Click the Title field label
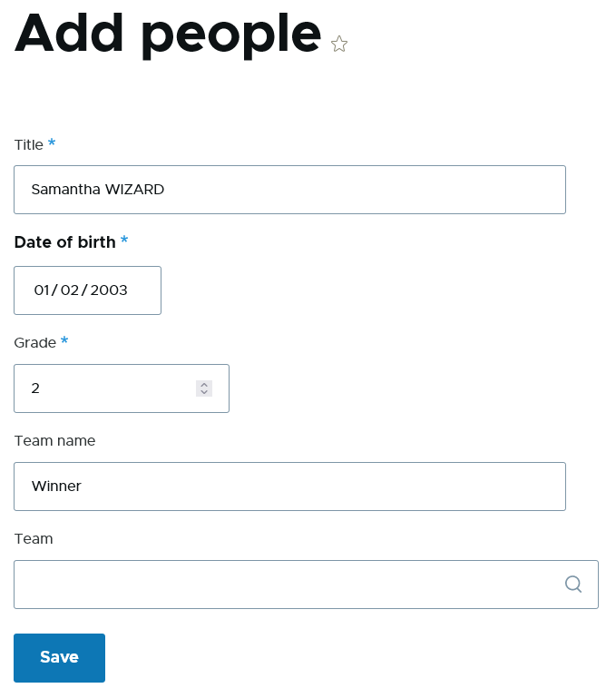The height and width of the screenshot is (698, 616). click(x=28, y=144)
